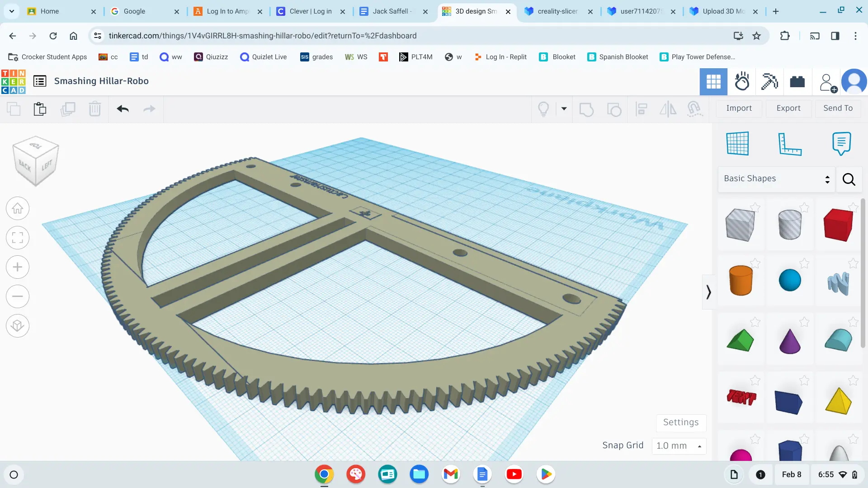The image size is (868, 488).
Task: Click Fit all in view icon
Action: coord(18,238)
